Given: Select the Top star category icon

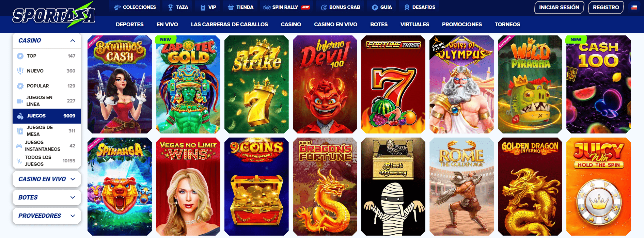Looking at the screenshot, I should tap(20, 56).
